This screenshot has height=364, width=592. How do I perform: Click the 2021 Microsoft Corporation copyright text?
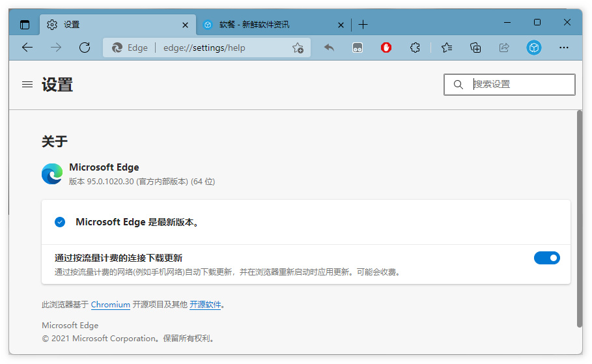[129, 339]
